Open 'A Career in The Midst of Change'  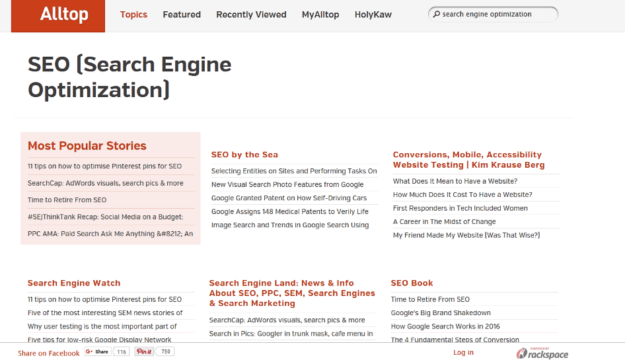point(445,222)
